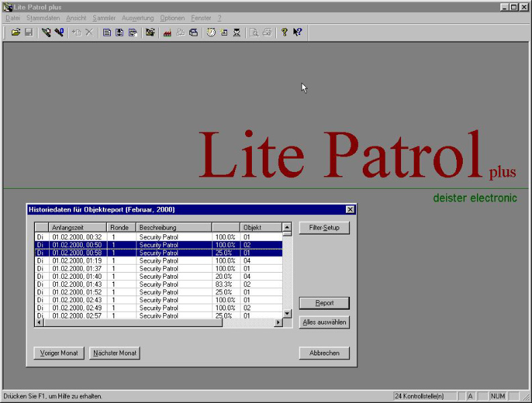Screen dimensions: 532x403
Task: Click the grey X delete icon
Action: (89, 32)
